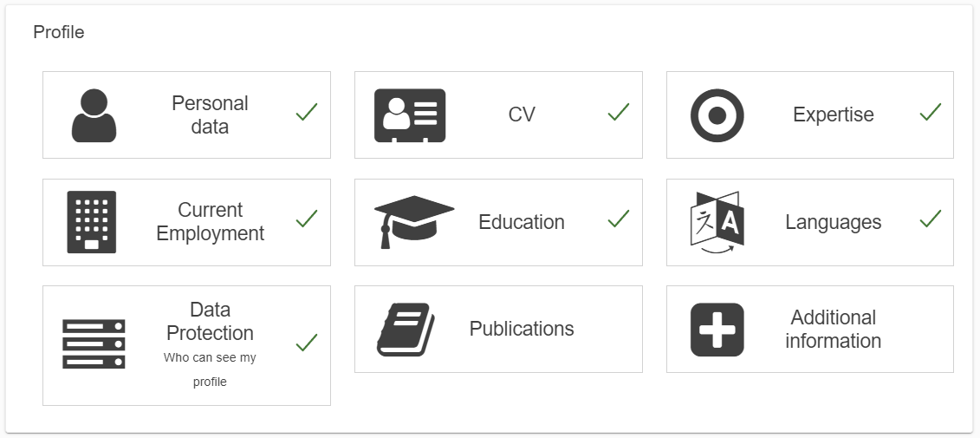The image size is (980, 438).
Task: Open the Additional information tile
Action: (x=810, y=329)
